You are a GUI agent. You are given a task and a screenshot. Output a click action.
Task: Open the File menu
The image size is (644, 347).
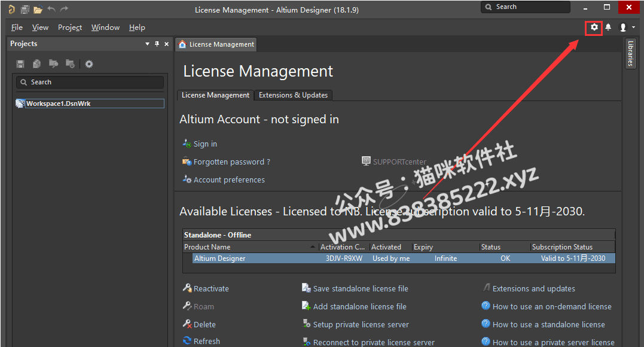pyautogui.click(x=17, y=28)
